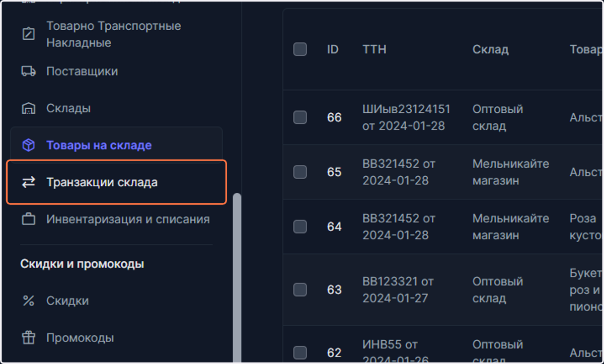The height and width of the screenshot is (364, 604).
Task: Tick checkbox for row ID 62
Action: coord(300,352)
